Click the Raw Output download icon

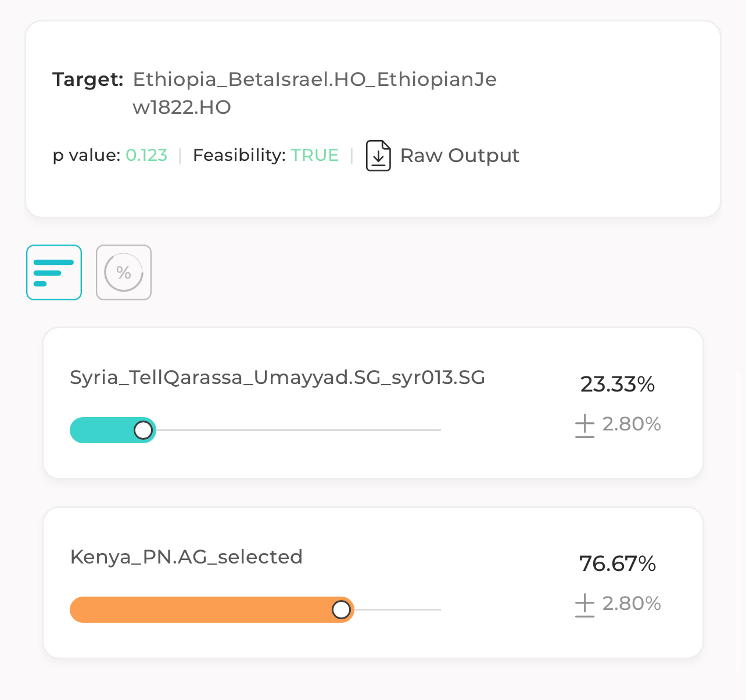pyautogui.click(x=378, y=156)
